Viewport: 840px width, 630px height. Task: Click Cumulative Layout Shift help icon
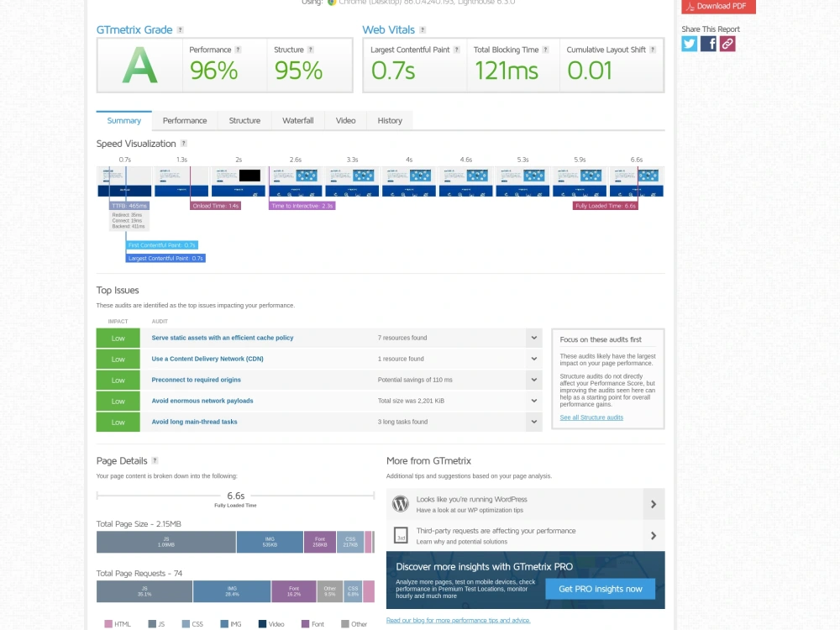pyautogui.click(x=653, y=50)
